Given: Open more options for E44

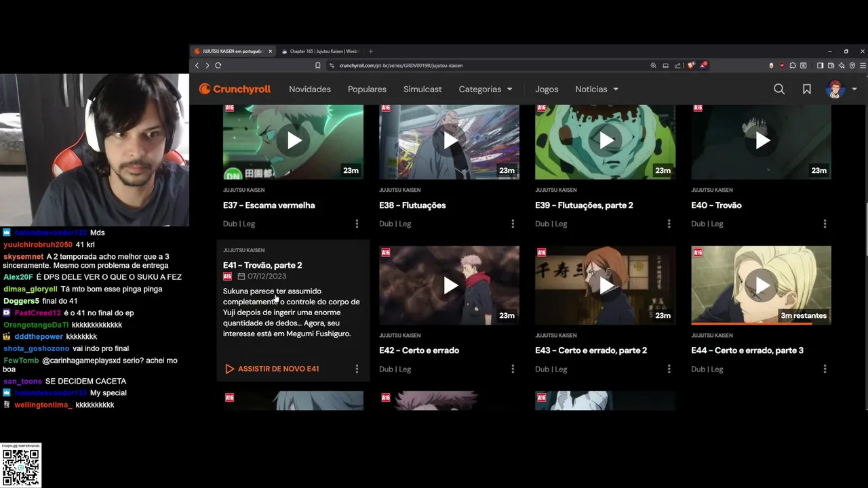Looking at the screenshot, I should (825, 369).
